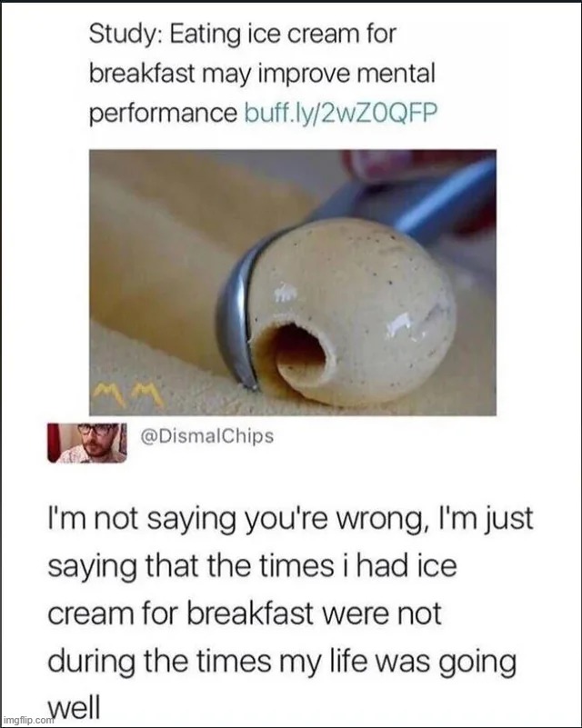Open the DismalChips profile avatar
This screenshot has height=728, width=582.
pos(87,443)
